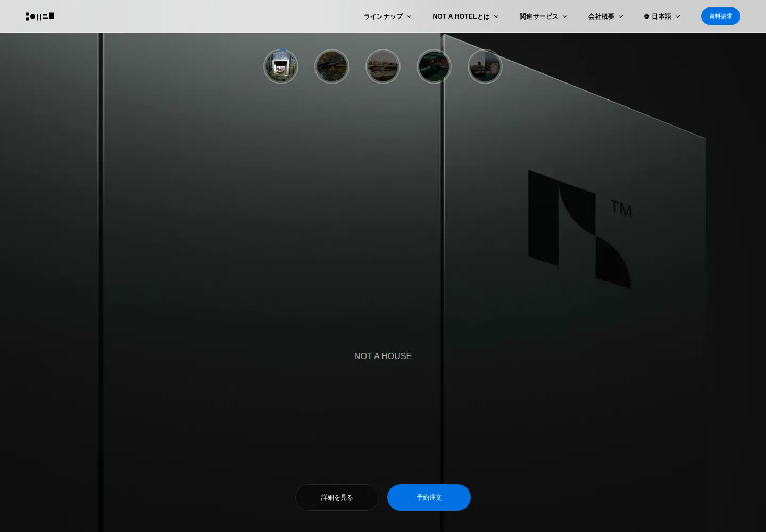The width and height of the screenshot is (766, 532).
Task: Expand the ラインナップ chevron arrow
Action: click(409, 16)
